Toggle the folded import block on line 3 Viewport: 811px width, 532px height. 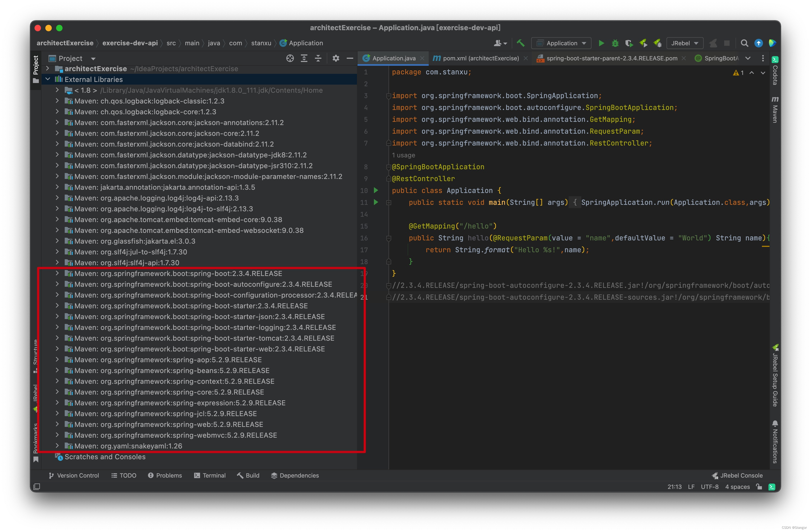(388, 96)
